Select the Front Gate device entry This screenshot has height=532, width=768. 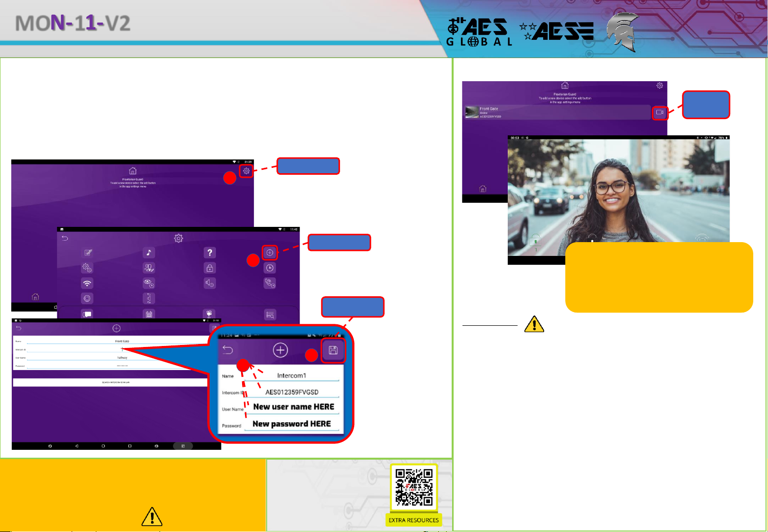pyautogui.click(x=557, y=113)
